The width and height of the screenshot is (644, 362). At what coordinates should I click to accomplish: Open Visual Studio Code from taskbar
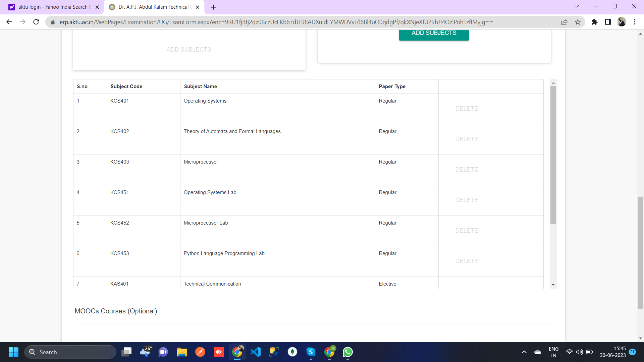(256, 352)
